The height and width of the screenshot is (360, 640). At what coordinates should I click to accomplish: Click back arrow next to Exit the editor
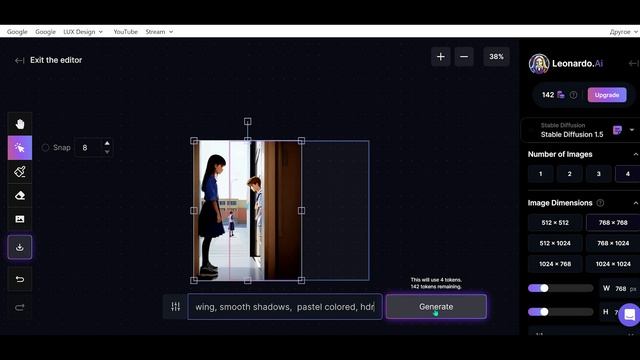tap(19, 60)
